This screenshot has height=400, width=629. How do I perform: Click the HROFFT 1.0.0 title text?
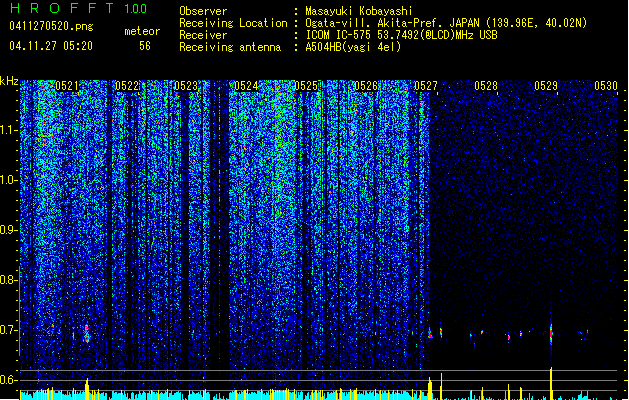[x=79, y=8]
